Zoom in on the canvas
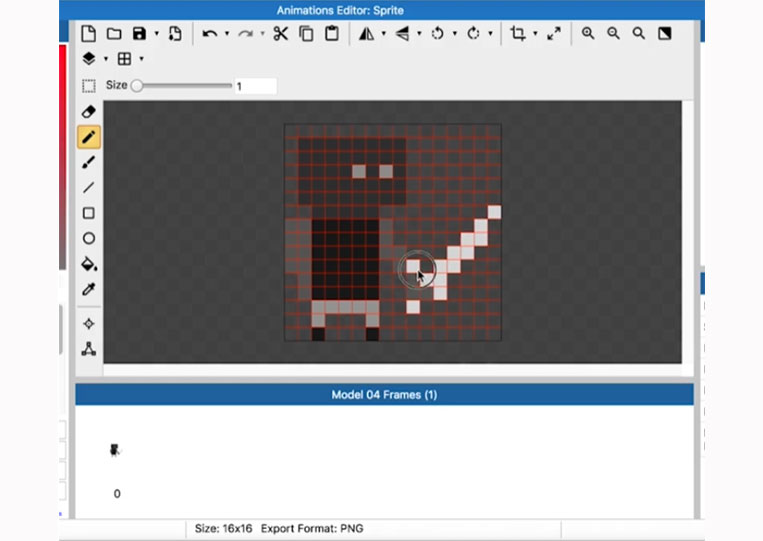Image resolution: width=763 pixels, height=541 pixels. [x=588, y=34]
